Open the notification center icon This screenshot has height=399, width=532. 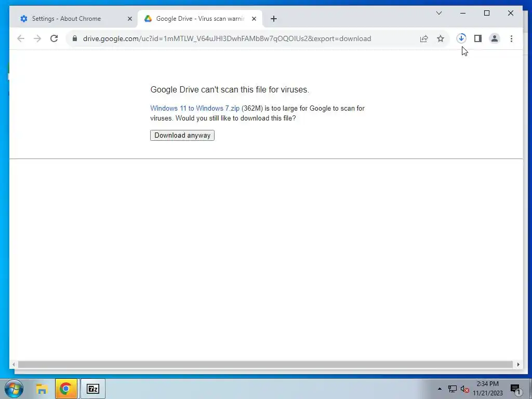click(x=516, y=389)
